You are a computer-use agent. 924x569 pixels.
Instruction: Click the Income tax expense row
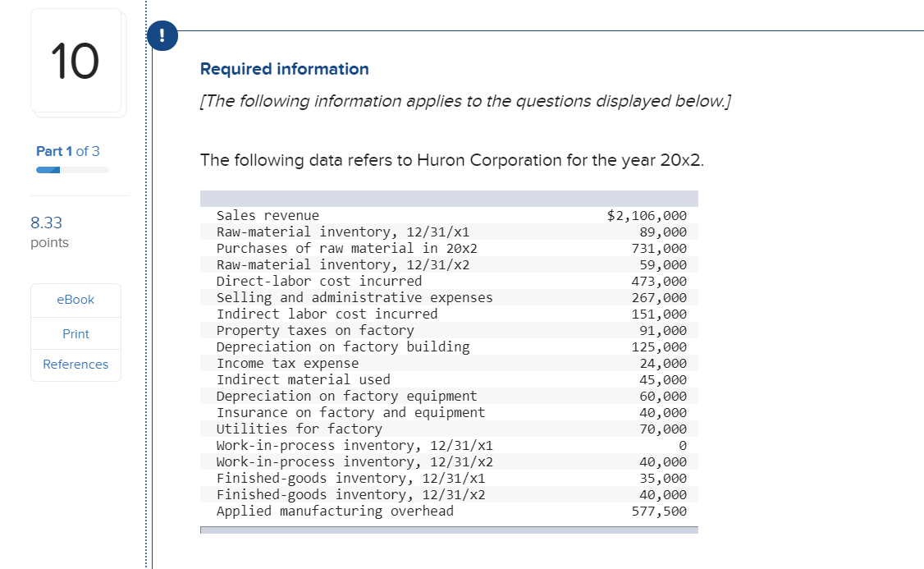pyautogui.click(x=449, y=363)
